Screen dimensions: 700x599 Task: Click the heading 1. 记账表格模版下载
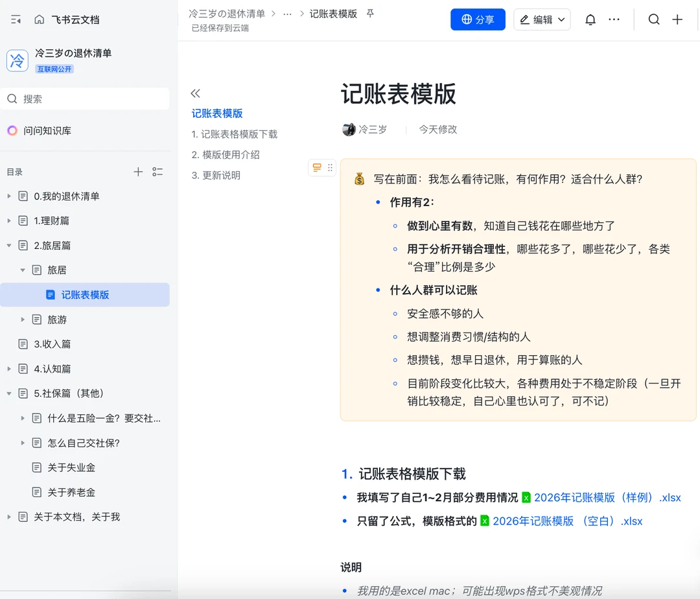coord(404,474)
